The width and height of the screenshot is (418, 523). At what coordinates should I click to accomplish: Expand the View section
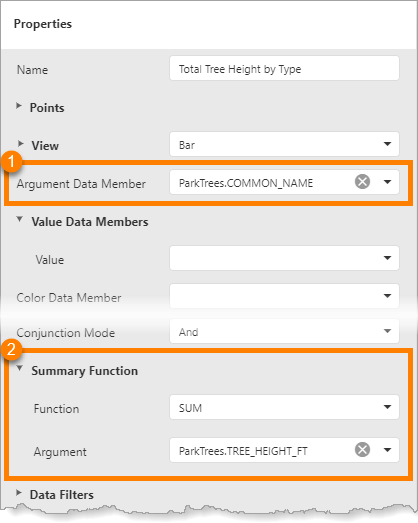21,144
